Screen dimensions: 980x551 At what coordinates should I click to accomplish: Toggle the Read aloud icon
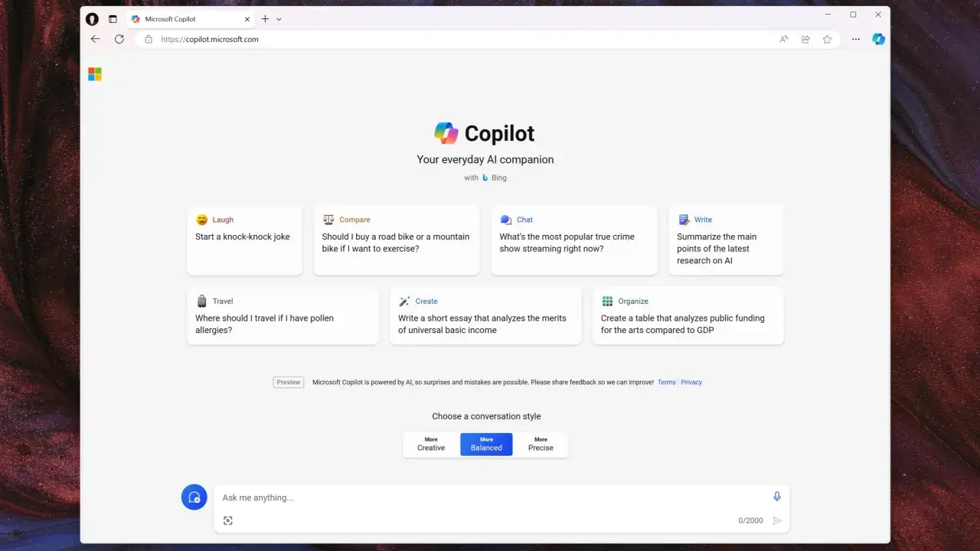(x=784, y=39)
